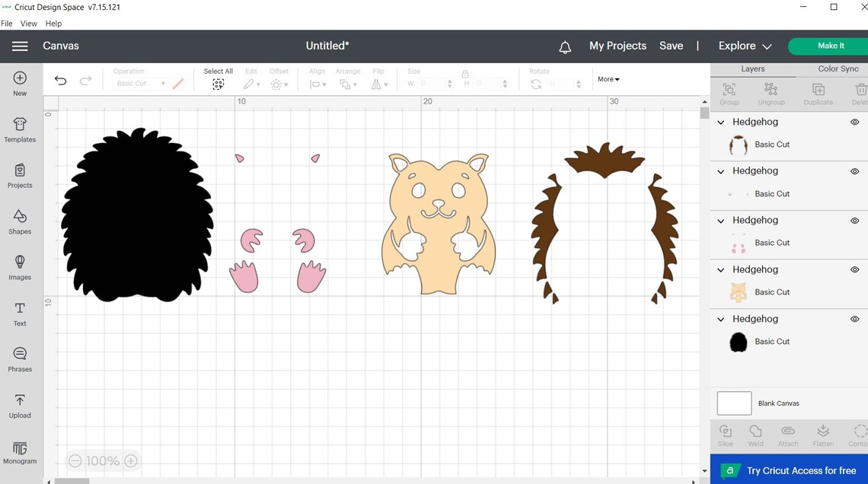Open the Explore dropdown
This screenshot has height=484, width=868.
pos(743,46)
